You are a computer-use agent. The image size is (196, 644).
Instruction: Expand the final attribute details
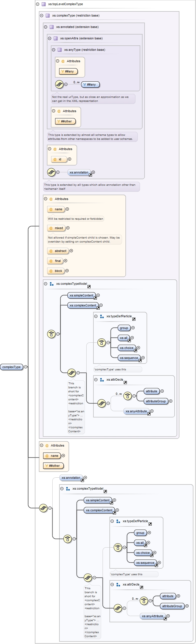click(x=65, y=261)
